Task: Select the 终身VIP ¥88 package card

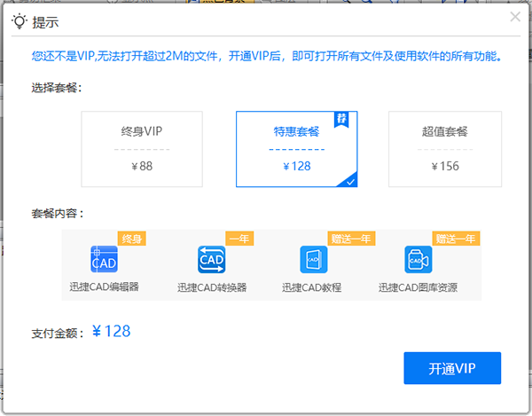Action: point(142,149)
